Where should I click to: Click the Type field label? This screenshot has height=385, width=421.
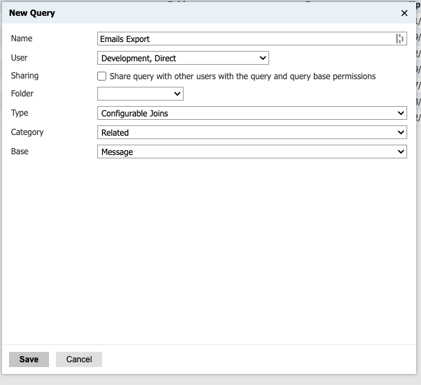(x=19, y=113)
